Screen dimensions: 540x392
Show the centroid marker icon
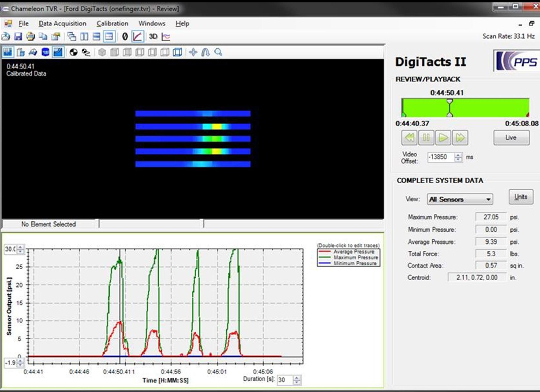[73, 52]
